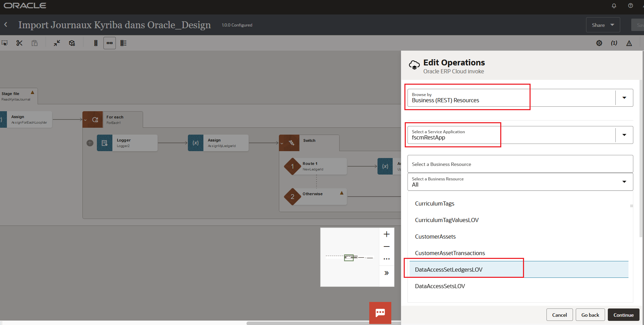This screenshot has height=325, width=644.
Task: Zoom in with the plus icon
Action: tap(386, 234)
